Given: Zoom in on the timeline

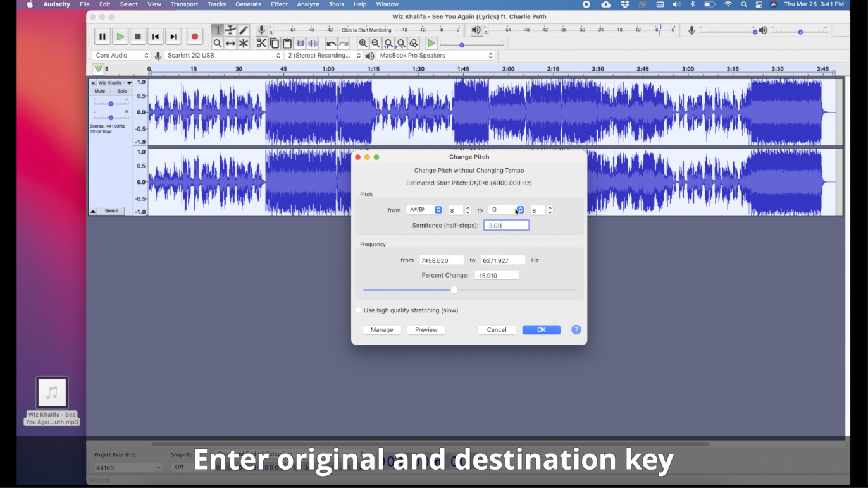Looking at the screenshot, I should pos(363,43).
